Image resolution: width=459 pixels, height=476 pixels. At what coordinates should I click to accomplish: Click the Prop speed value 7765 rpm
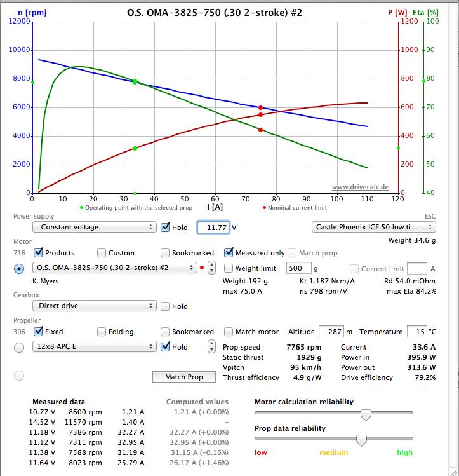[x=303, y=347]
